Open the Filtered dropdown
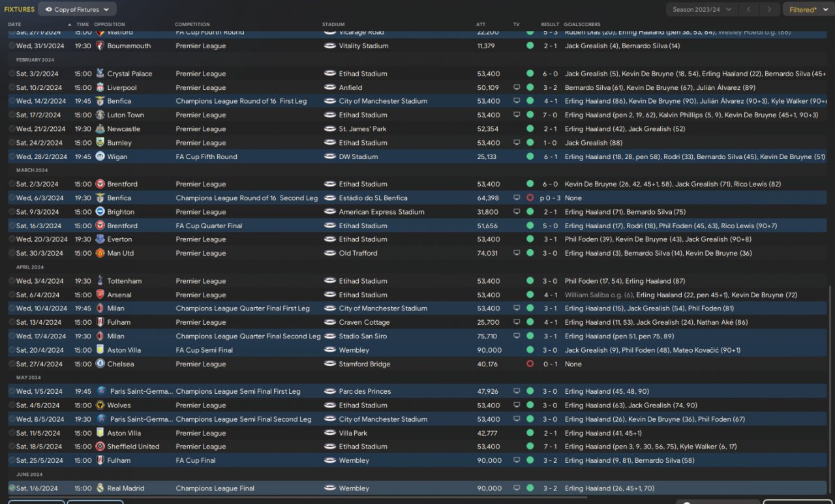Viewport: 835px width, 504px height. tap(808, 10)
